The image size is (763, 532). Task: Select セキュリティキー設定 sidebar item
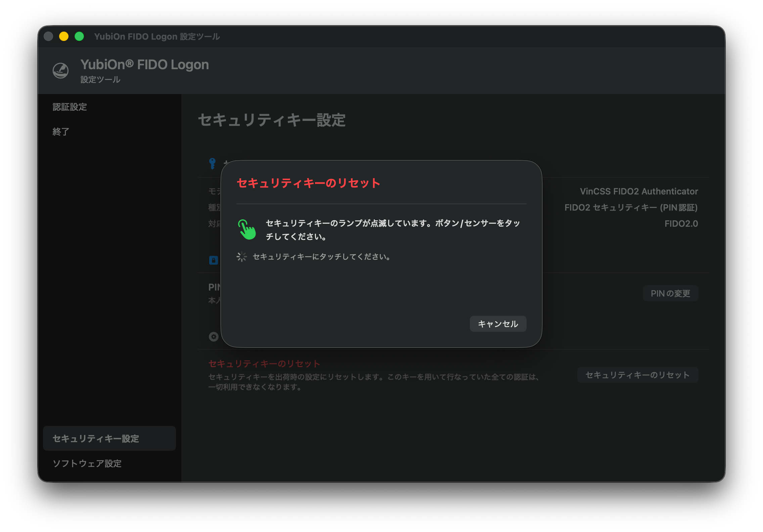(x=109, y=438)
